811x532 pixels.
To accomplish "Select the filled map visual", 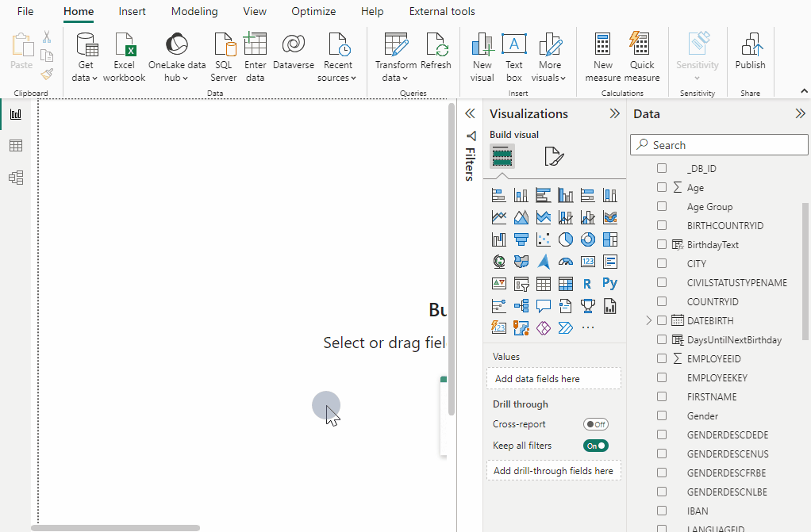I will 521,262.
